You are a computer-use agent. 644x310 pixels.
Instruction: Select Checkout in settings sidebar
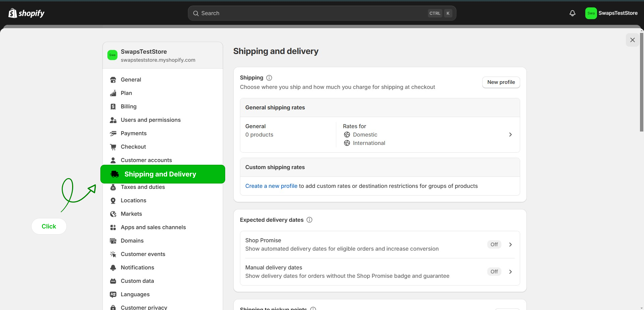(163, 147)
